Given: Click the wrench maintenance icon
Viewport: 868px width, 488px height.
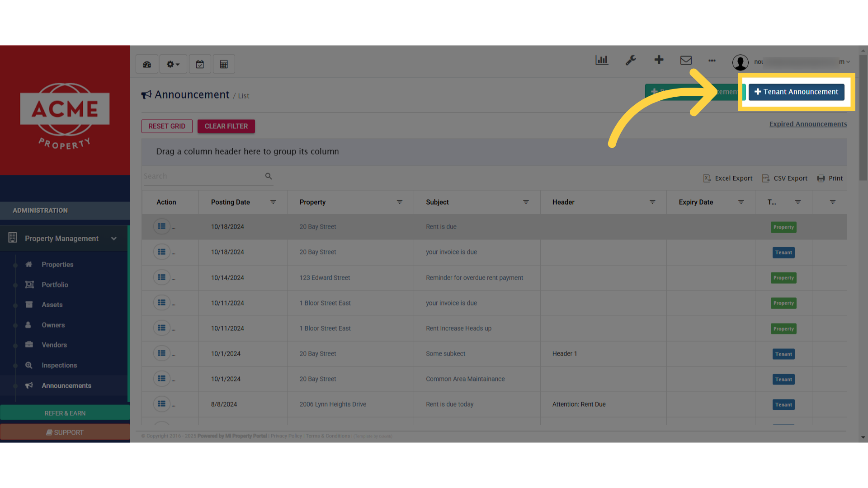Looking at the screenshot, I should (631, 60).
